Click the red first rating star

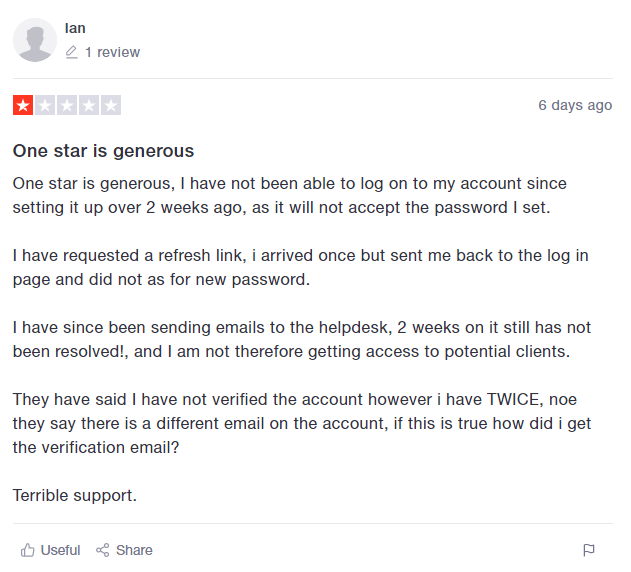tap(23, 105)
